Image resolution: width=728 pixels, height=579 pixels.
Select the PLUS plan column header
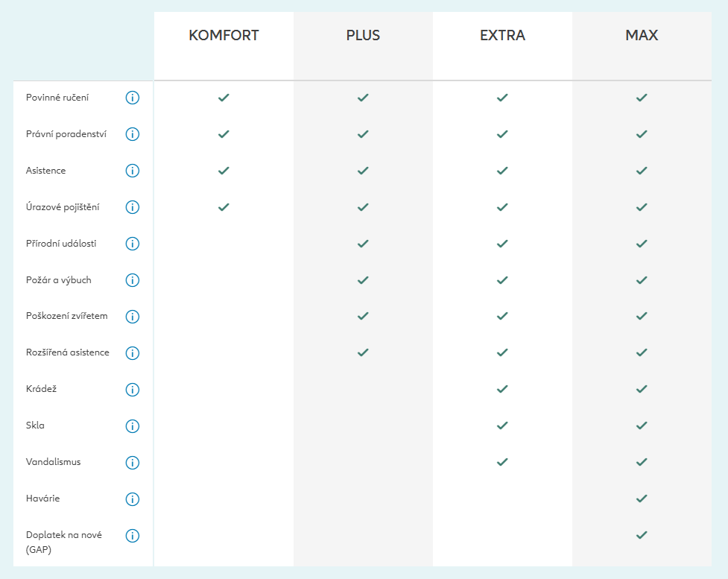[363, 35]
